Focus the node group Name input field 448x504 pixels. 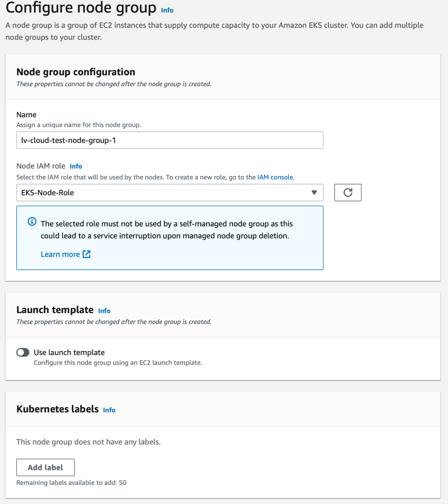click(170, 140)
